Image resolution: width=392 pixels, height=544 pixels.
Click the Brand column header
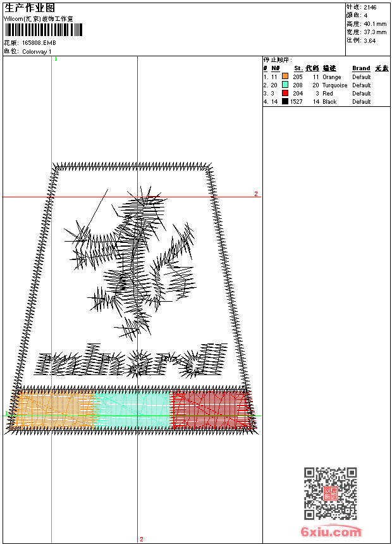tap(361, 68)
